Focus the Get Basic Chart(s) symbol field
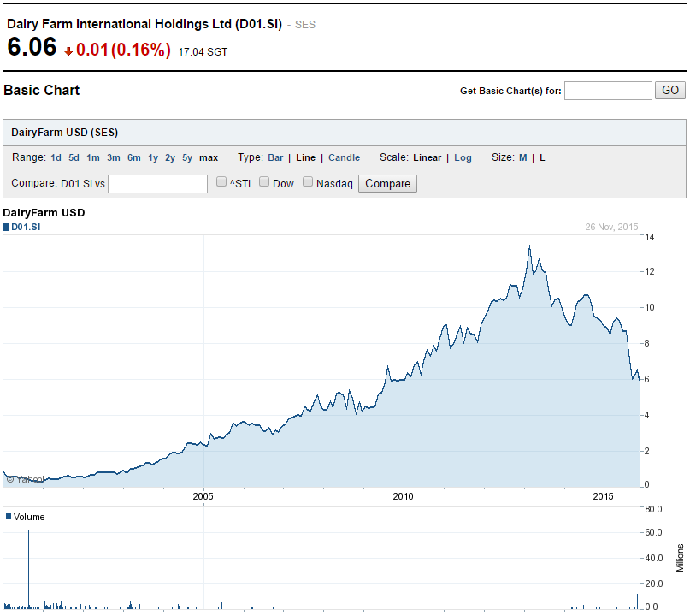The width and height of the screenshot is (690, 616). [608, 91]
